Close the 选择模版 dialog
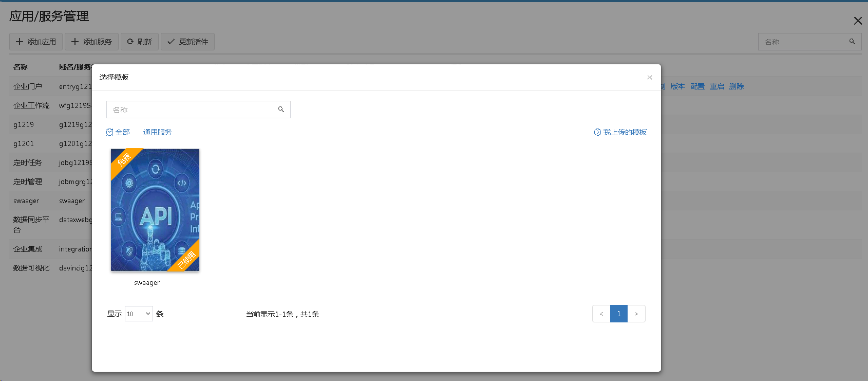This screenshot has width=868, height=381. [x=649, y=77]
